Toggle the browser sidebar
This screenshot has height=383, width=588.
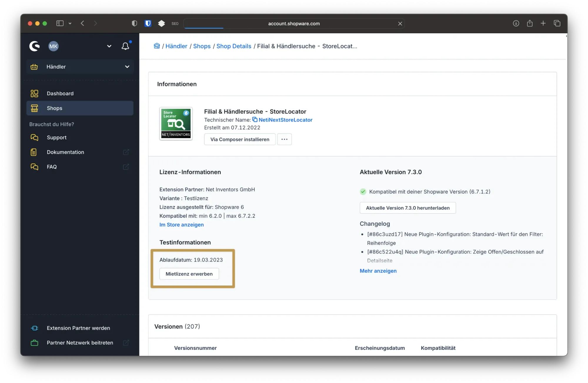click(x=60, y=23)
